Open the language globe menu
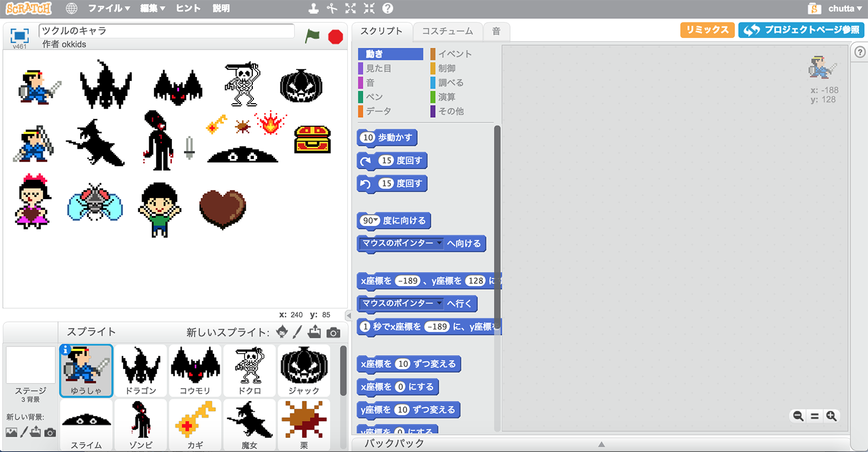The width and height of the screenshot is (868, 452). pos(72,8)
